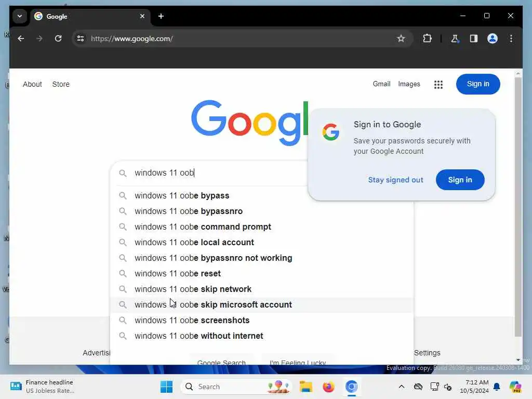Click magnifier icon inside the search box
Viewport: 532px width, 399px height.
(123, 173)
